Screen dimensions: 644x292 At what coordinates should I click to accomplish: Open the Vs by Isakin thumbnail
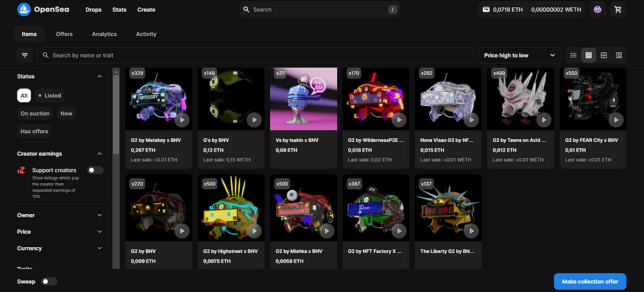[x=303, y=99]
